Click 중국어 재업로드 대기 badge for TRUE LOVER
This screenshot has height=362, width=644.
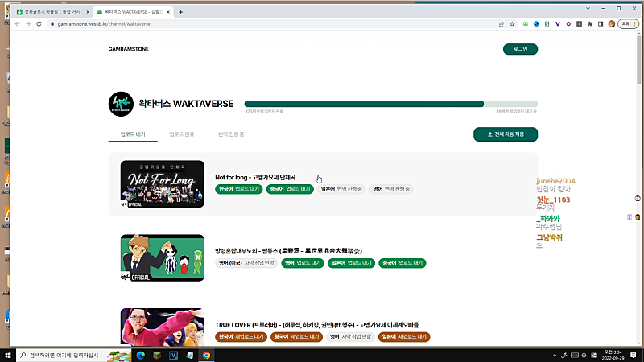[x=296, y=336]
